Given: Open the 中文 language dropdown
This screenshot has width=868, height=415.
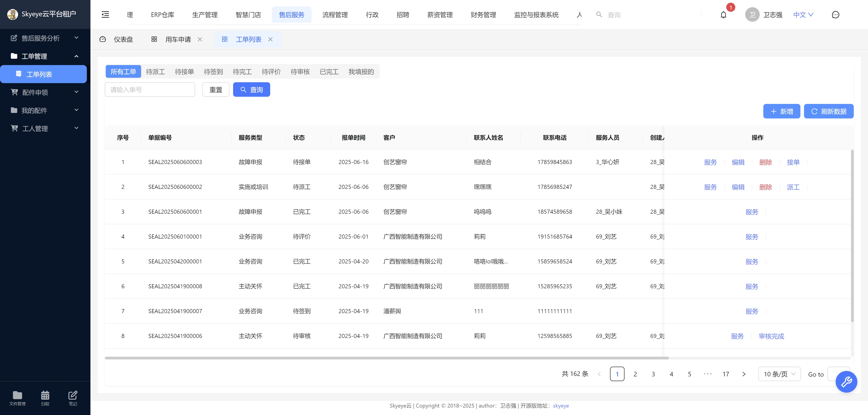Looking at the screenshot, I should (x=803, y=15).
